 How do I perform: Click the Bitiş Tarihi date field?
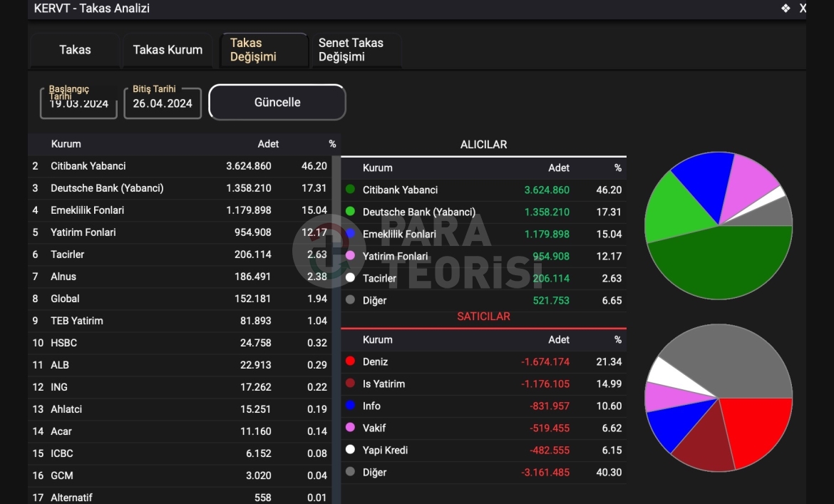[163, 103]
